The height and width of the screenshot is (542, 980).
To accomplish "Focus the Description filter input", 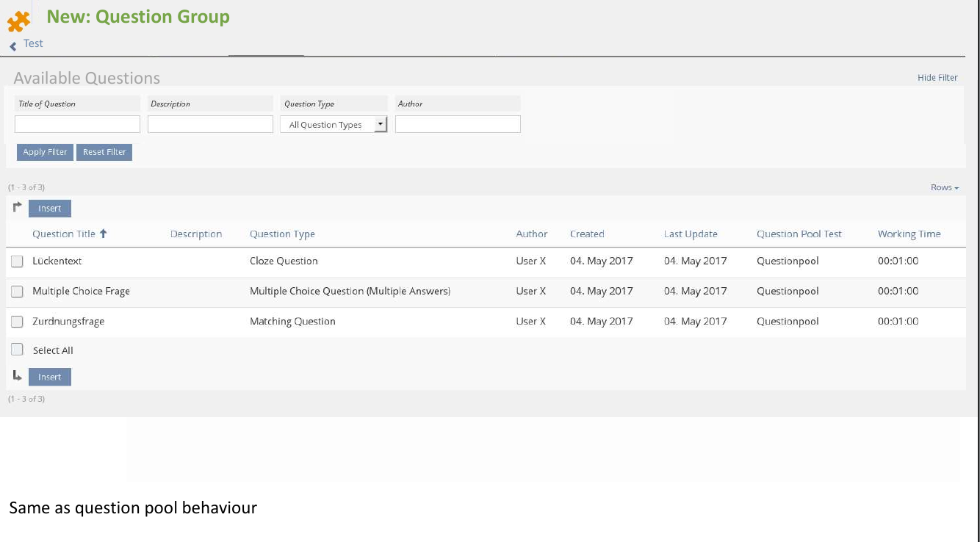I will pos(210,124).
